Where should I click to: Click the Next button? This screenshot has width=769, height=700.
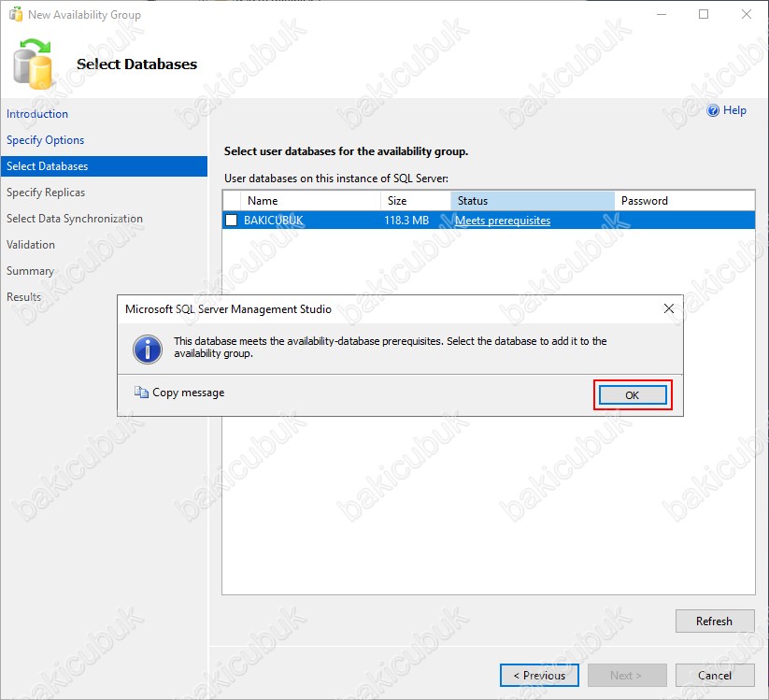pyautogui.click(x=627, y=676)
